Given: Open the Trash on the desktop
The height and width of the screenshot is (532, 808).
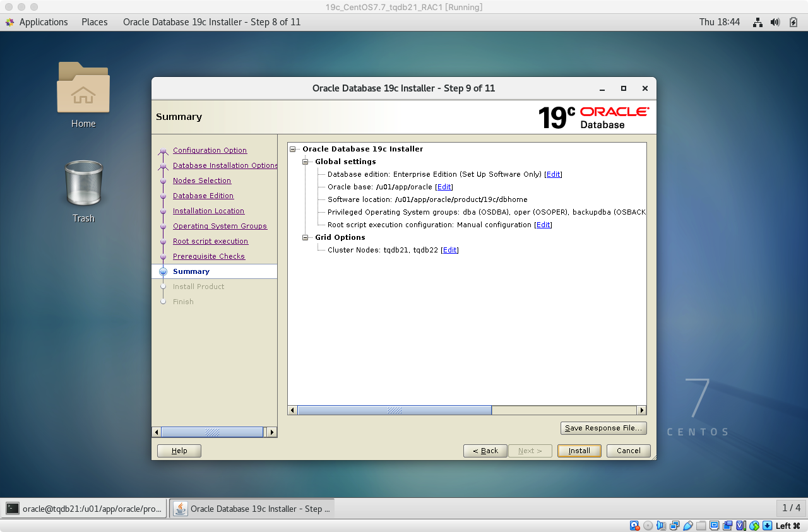Looking at the screenshot, I should click(83, 191).
